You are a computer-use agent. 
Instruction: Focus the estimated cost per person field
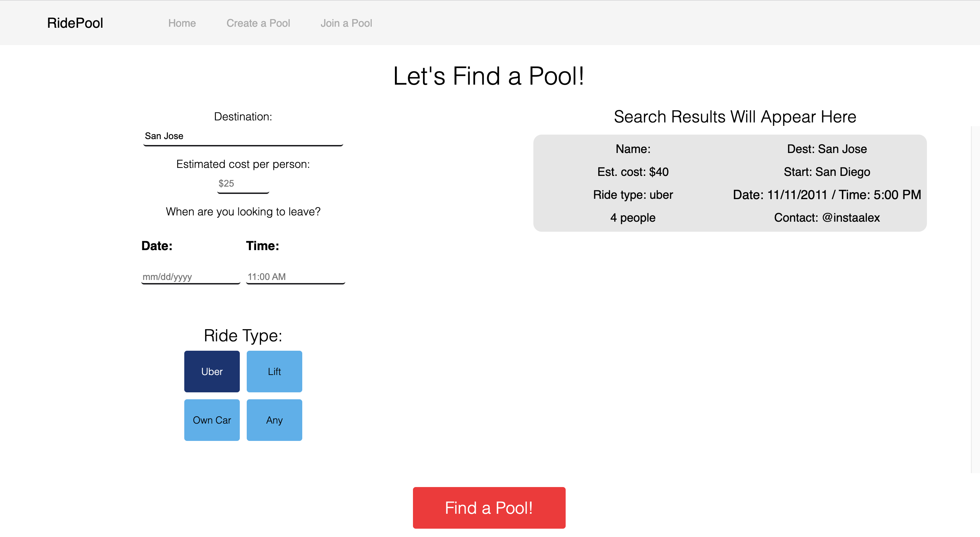[243, 184]
